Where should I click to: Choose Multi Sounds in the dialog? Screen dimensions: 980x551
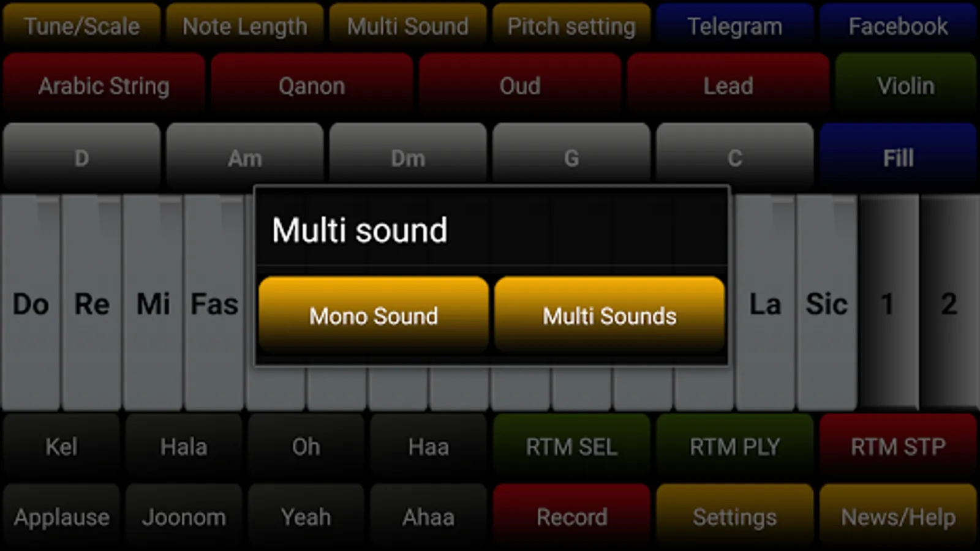[x=609, y=315]
